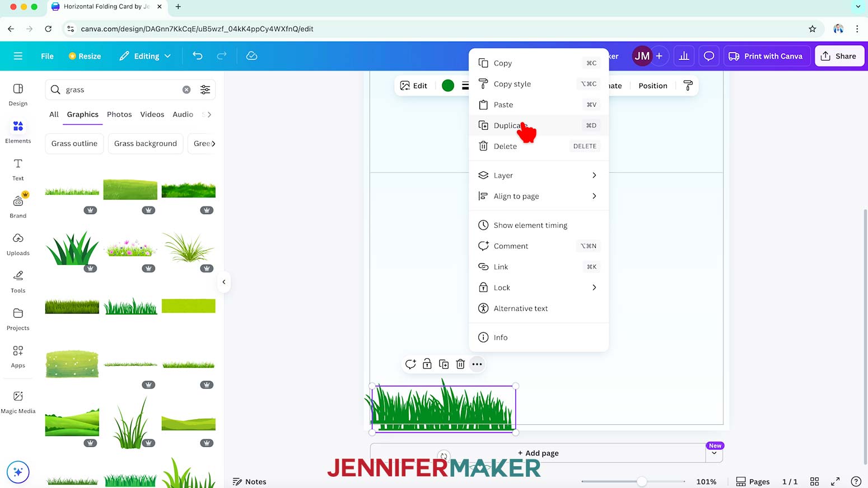Open Alternative text option

539,308
